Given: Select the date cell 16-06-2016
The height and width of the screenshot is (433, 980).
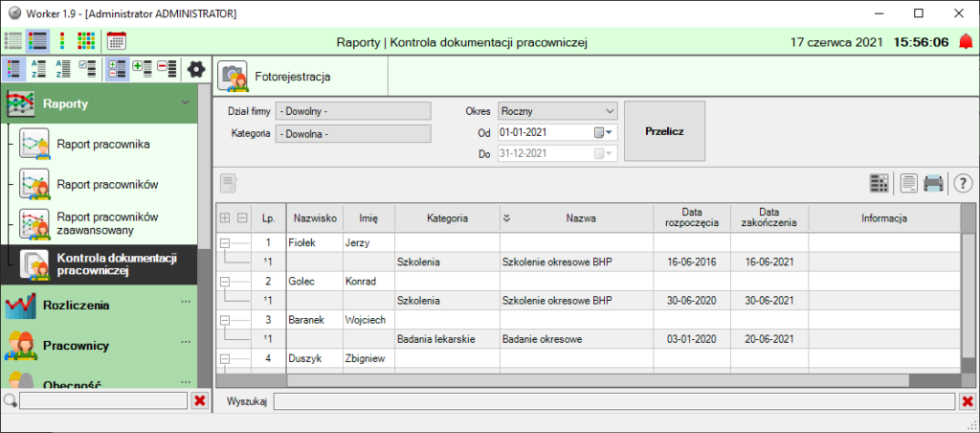Looking at the screenshot, I should [x=691, y=262].
